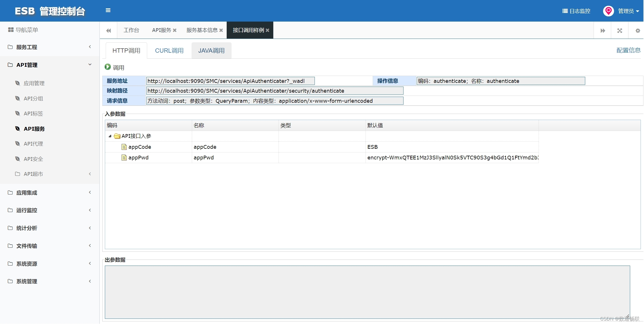Open the tab settings gear icon

pos(638,31)
